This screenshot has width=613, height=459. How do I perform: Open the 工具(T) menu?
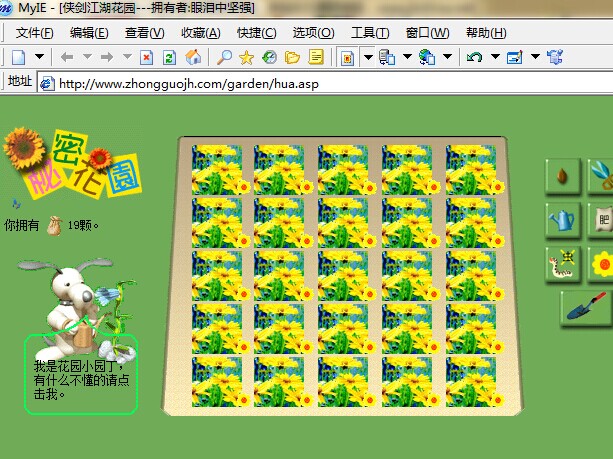370,33
